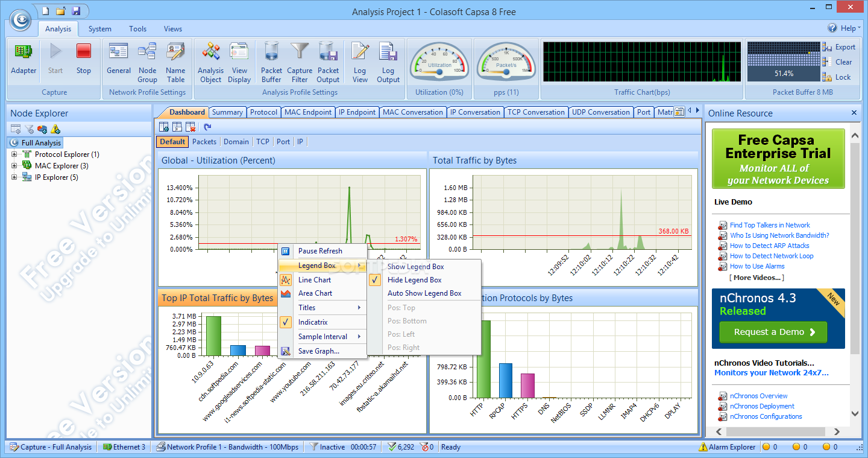
Task: Switch to the Views ribbon tab
Action: point(173,28)
